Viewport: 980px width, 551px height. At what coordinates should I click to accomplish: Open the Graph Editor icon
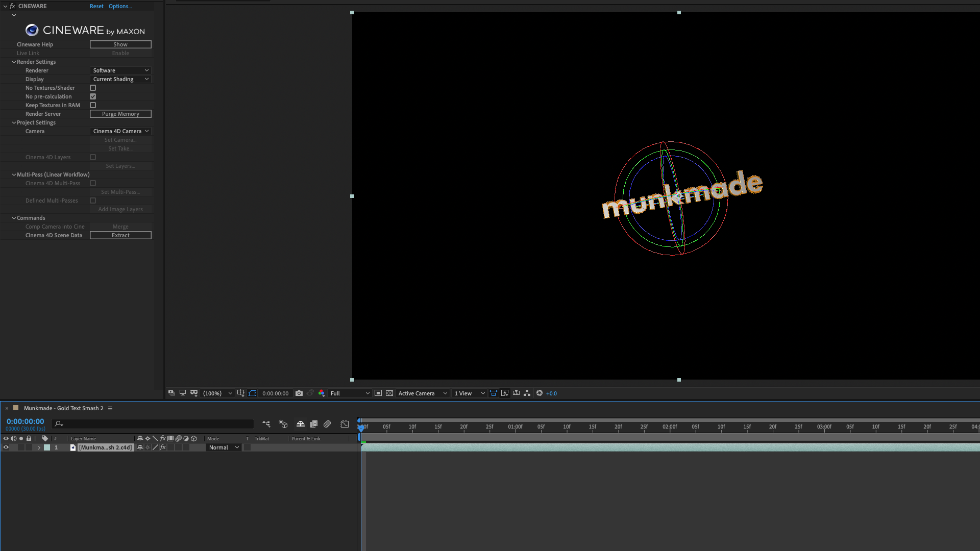345,424
